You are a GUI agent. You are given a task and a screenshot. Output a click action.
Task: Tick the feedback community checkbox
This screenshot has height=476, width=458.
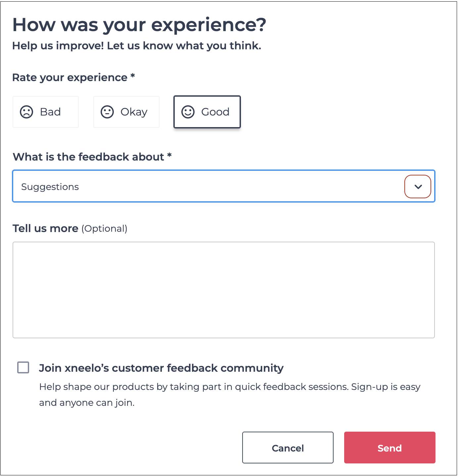tap(23, 367)
